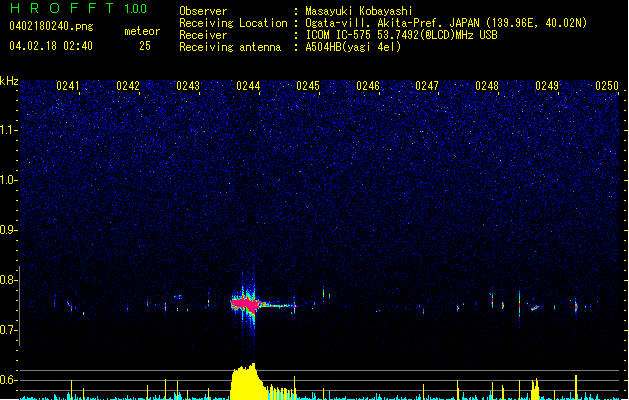629x400 pixels.
Task: Click the 0242 time marker
Action: click(x=128, y=86)
